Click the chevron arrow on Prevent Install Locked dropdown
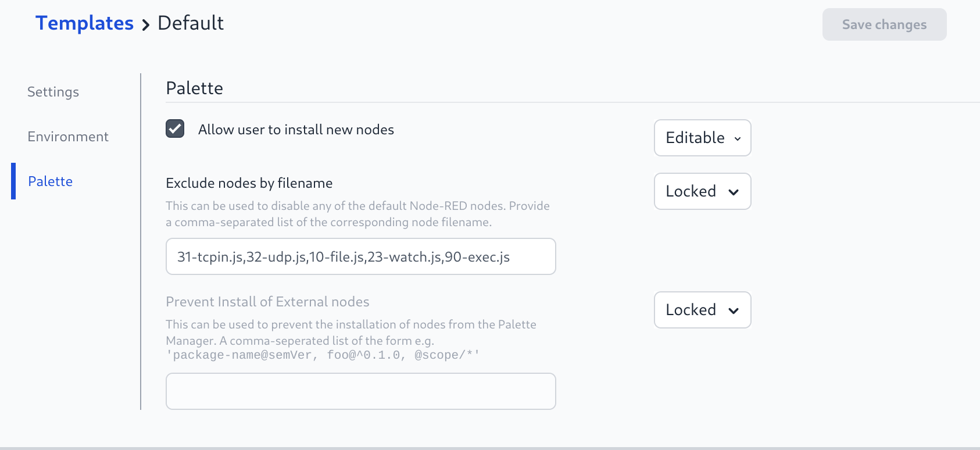This screenshot has width=980, height=450. [734, 310]
